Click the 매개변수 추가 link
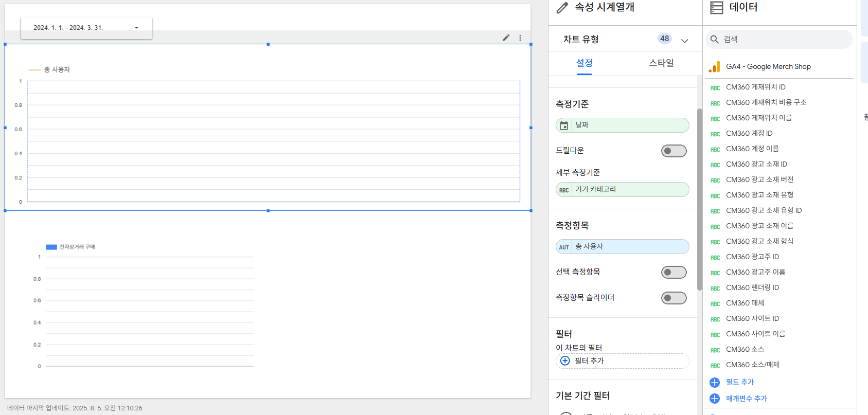868x415 pixels. (746, 399)
